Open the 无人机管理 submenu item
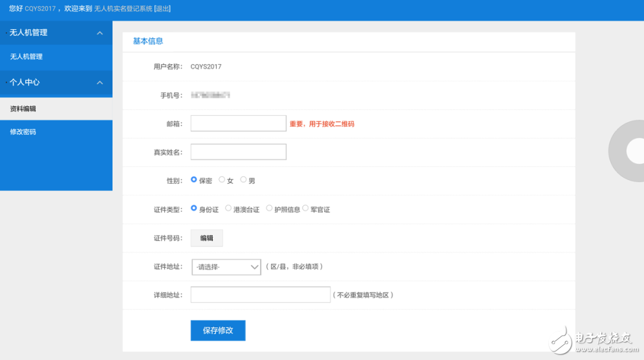The width and height of the screenshot is (644, 360). tap(27, 57)
